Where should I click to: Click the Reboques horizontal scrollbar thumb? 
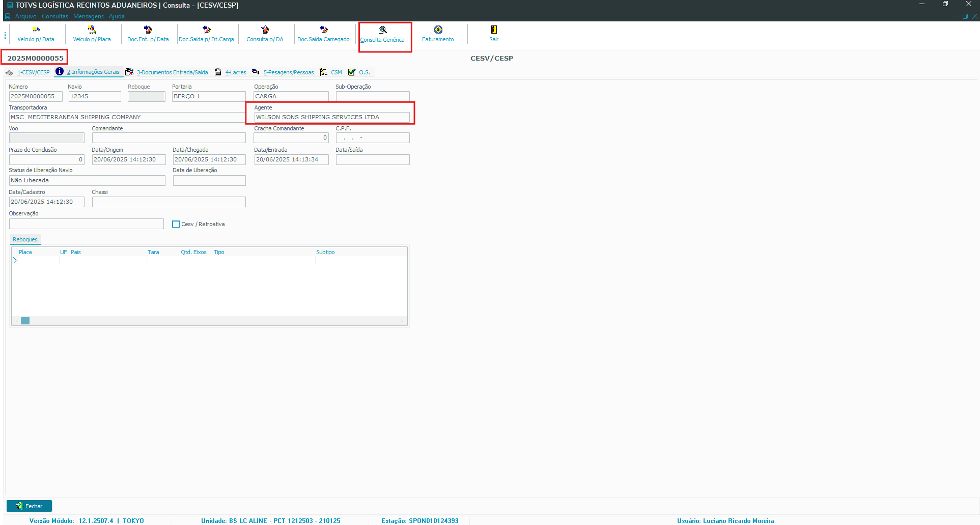pyautogui.click(x=25, y=320)
